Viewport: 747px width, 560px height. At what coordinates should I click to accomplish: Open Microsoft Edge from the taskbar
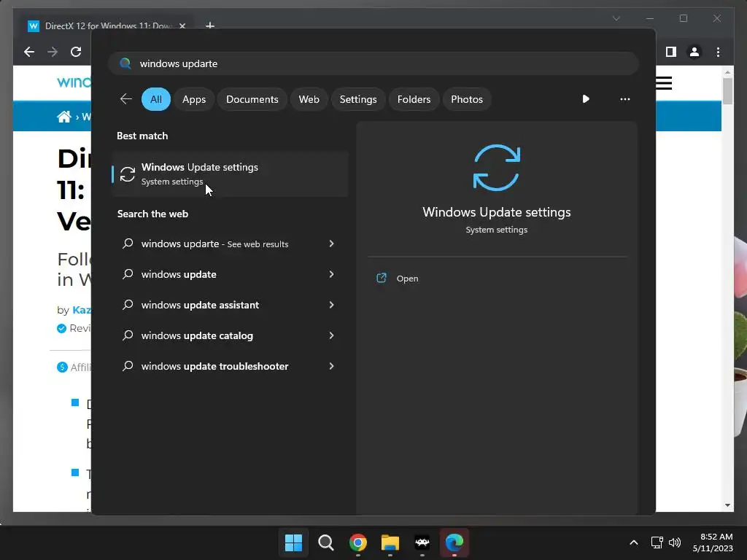454,542
